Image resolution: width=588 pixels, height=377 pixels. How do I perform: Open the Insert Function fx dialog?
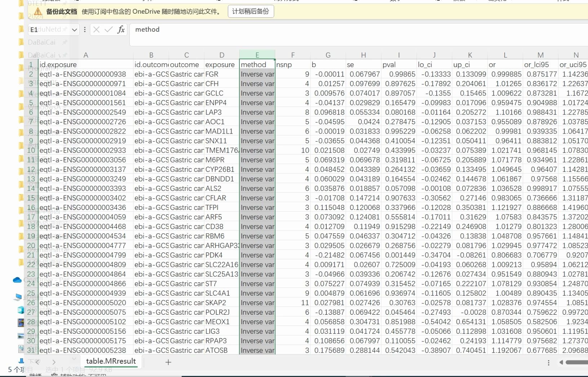pos(121,30)
